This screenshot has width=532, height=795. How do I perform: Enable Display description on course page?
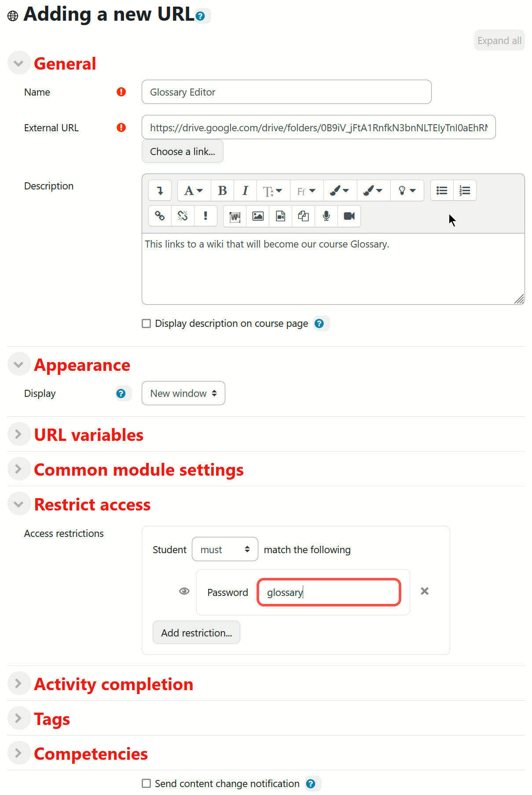pos(147,324)
